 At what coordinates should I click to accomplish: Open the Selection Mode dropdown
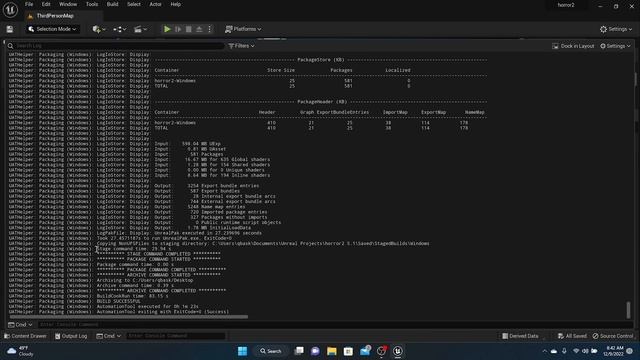coord(53,29)
